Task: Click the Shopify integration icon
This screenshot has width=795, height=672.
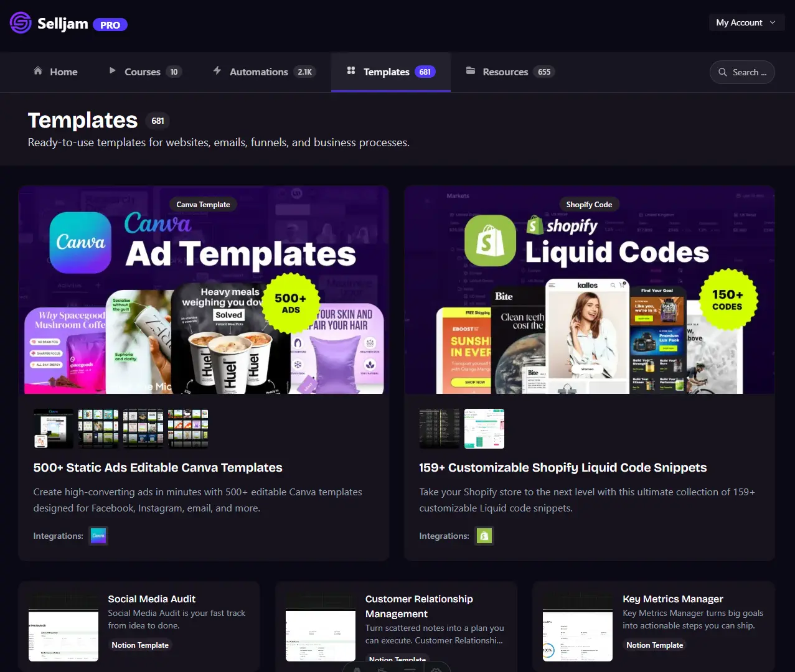Action: (484, 536)
